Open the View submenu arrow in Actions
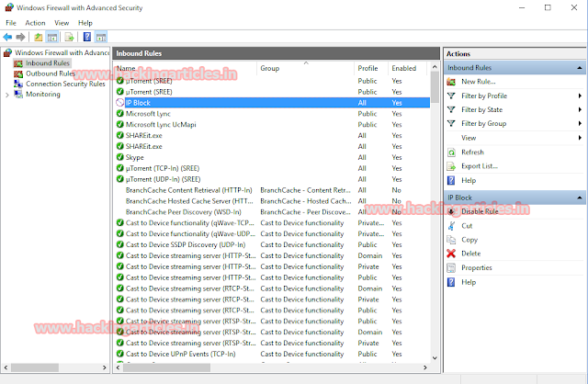This screenshot has width=588, height=384. [x=580, y=138]
